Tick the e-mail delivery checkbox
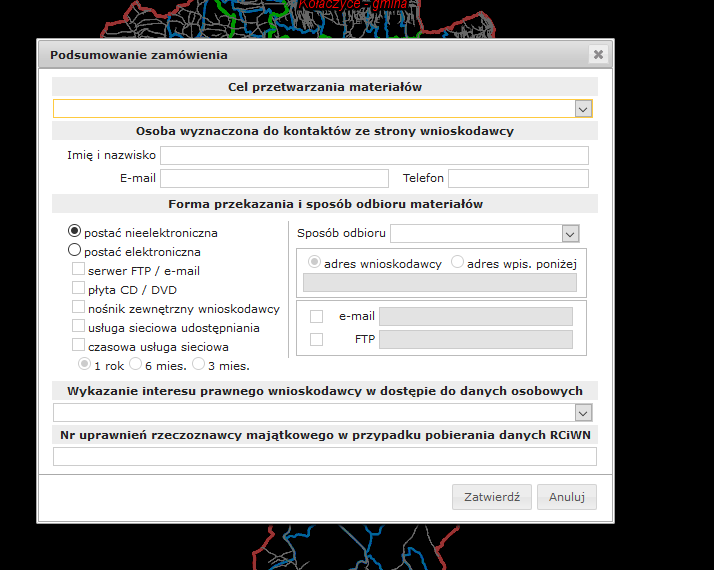The width and height of the screenshot is (714, 570). 316,316
